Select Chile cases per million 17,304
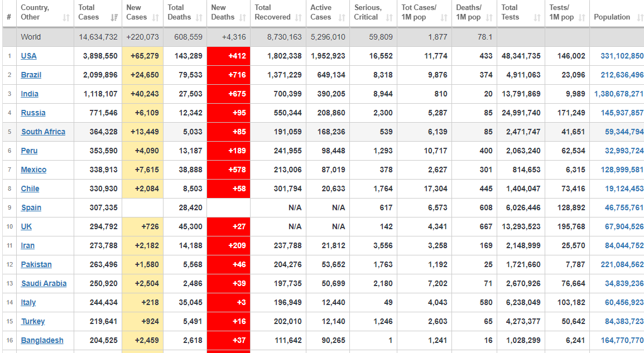The height and width of the screenshot is (353, 644). pyautogui.click(x=424, y=188)
